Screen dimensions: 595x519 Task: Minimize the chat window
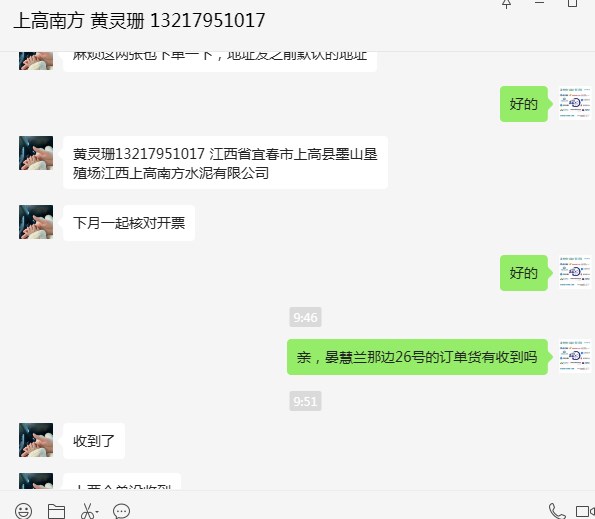(539, 3)
